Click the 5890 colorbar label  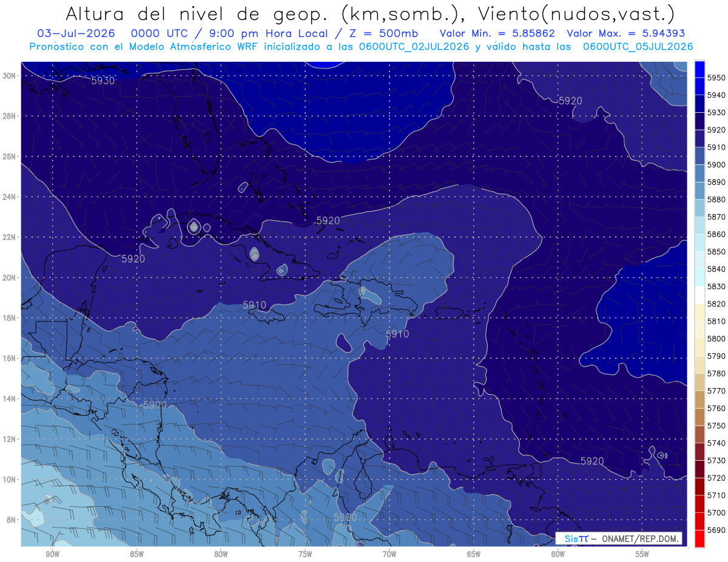716,182
